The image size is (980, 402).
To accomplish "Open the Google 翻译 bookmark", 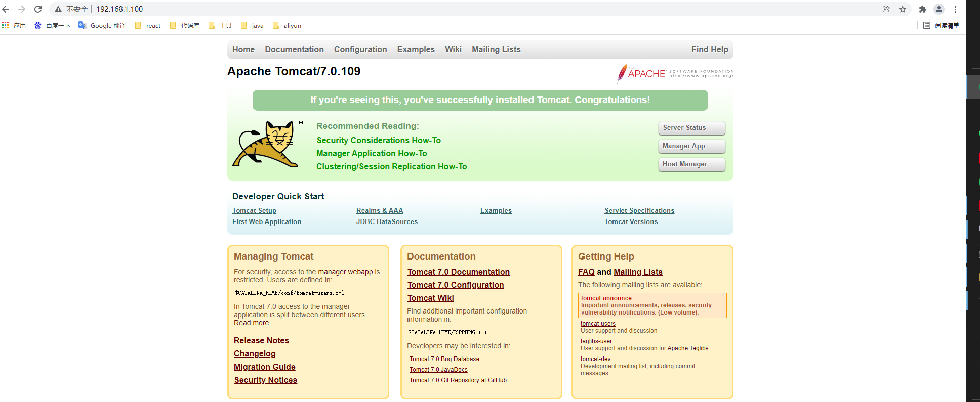I will coord(102,25).
